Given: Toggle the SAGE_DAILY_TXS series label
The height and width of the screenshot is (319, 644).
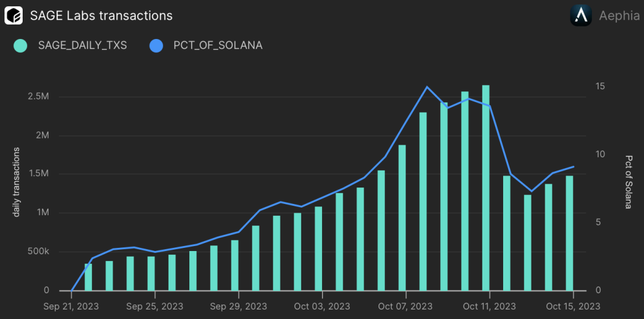Looking at the screenshot, I should point(82,45).
